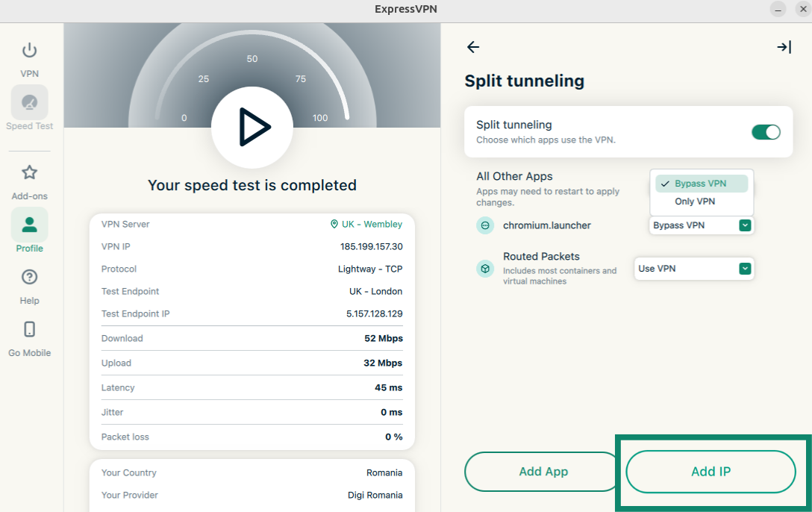Screen dimensions: 812x512
Task: Click the Routed Packets cube icon
Action: (x=485, y=269)
